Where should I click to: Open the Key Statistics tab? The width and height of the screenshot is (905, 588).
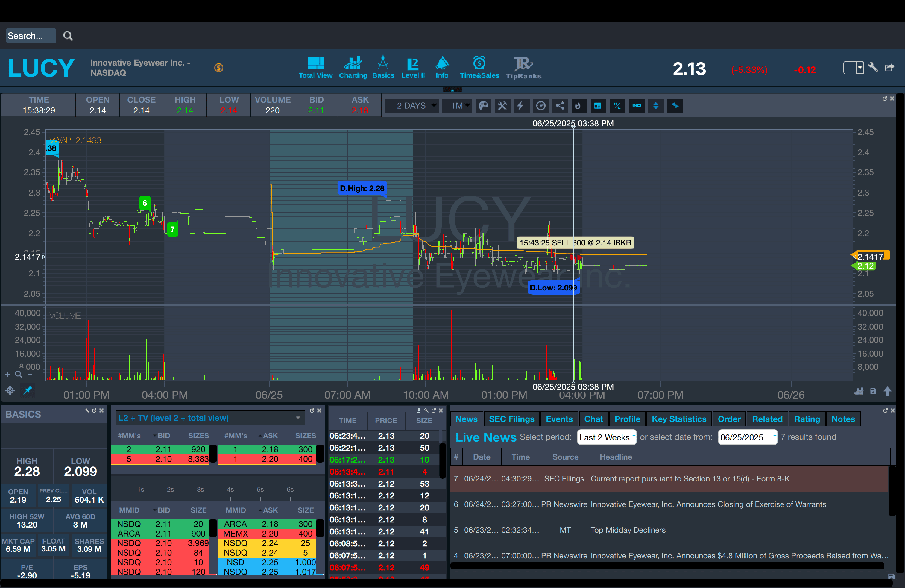pyautogui.click(x=679, y=419)
